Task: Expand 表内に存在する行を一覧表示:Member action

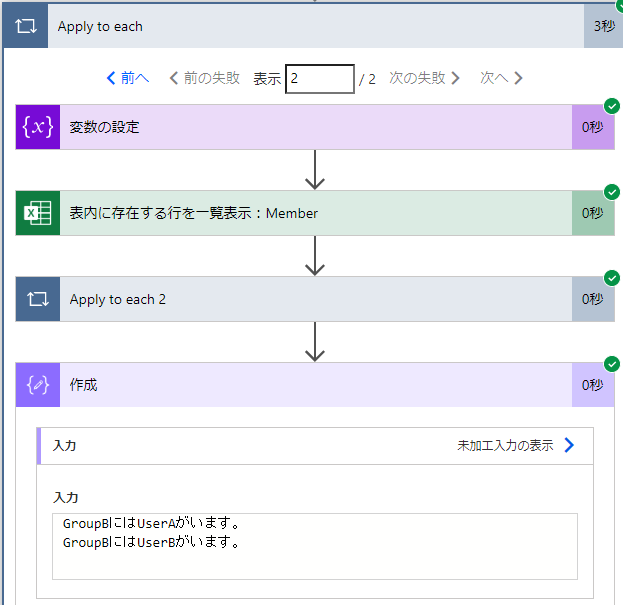Action: pos(315,213)
